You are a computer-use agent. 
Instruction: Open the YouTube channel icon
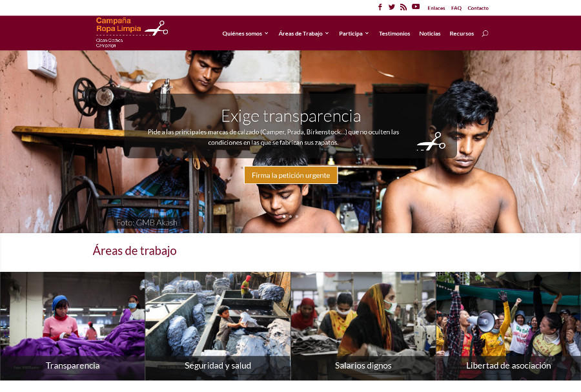416,6
